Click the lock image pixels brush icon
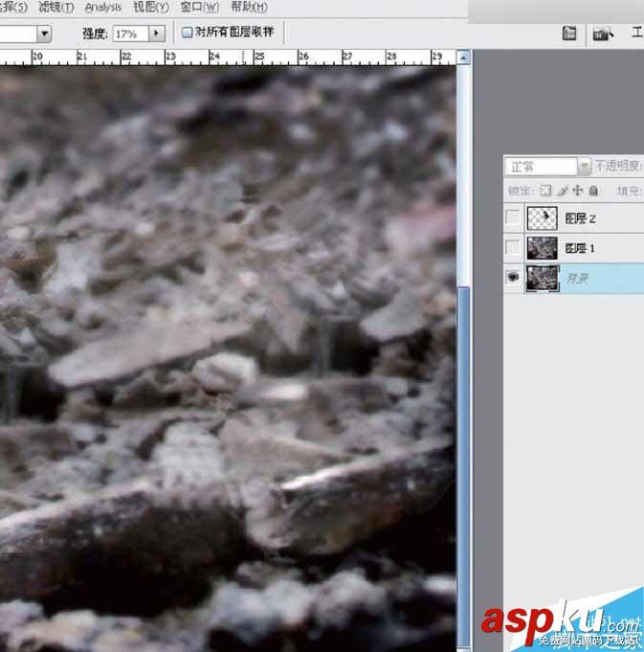The image size is (644, 652). pyautogui.click(x=563, y=191)
